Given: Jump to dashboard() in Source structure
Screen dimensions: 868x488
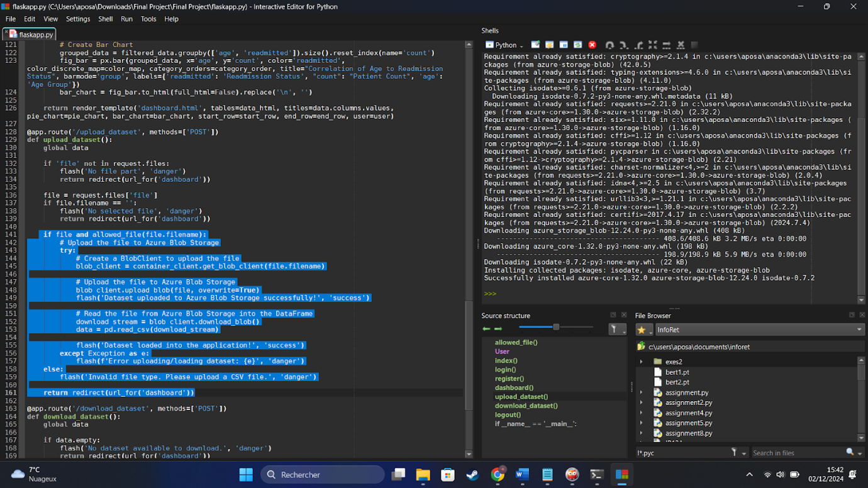Looking at the screenshot, I should 514,388.
